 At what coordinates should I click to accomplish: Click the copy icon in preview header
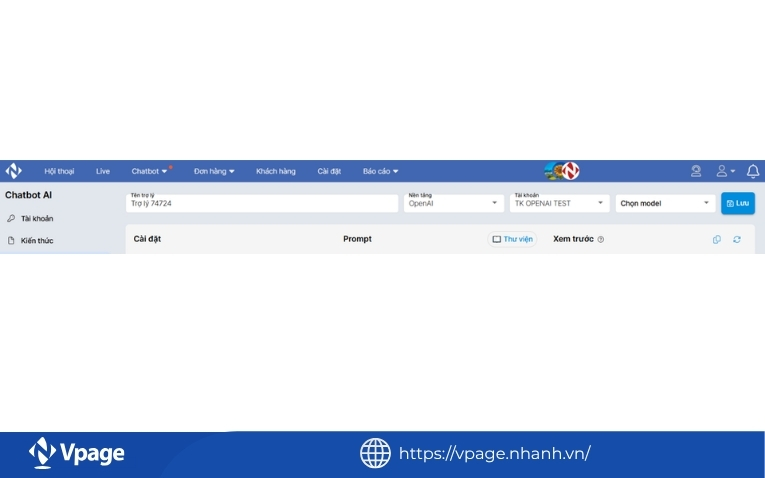tap(717, 239)
